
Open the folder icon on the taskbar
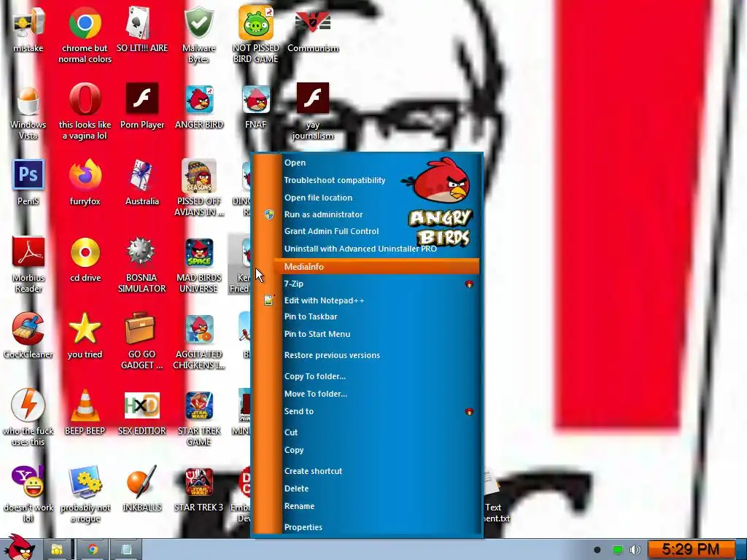(x=57, y=550)
